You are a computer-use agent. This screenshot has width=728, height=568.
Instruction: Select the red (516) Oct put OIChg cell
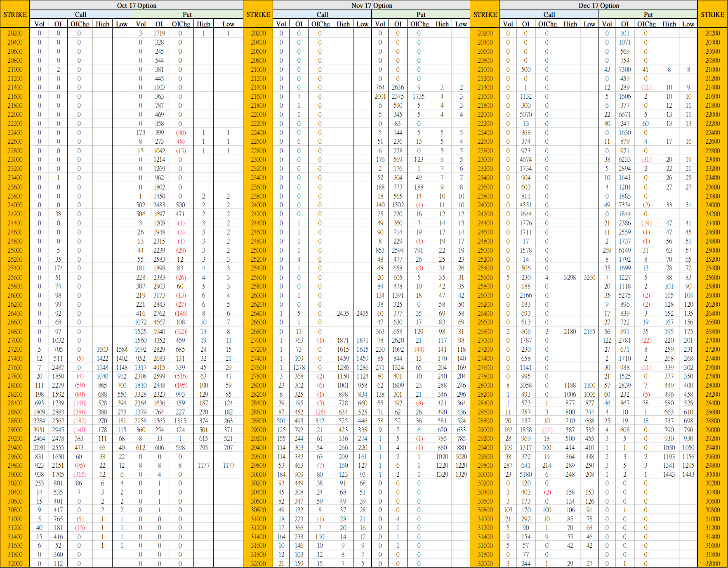tap(181, 376)
